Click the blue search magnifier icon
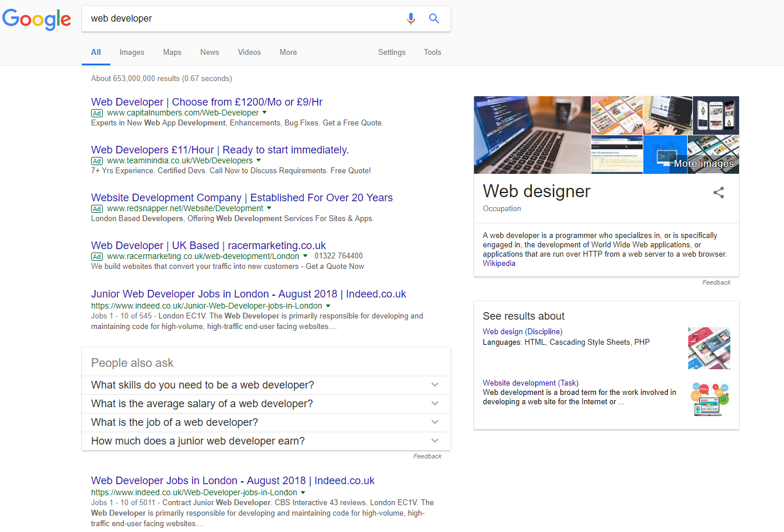Viewport: 784px width, 532px height. click(434, 18)
